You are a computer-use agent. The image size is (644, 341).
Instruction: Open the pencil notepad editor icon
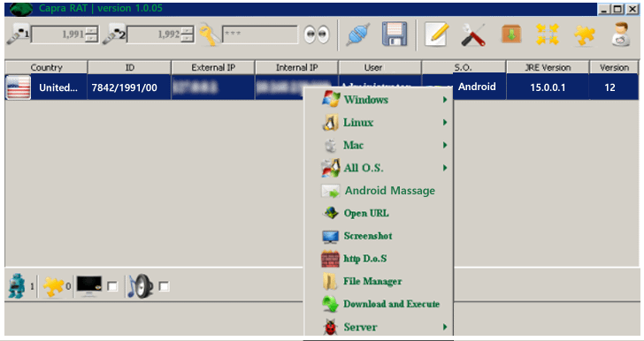[436, 34]
